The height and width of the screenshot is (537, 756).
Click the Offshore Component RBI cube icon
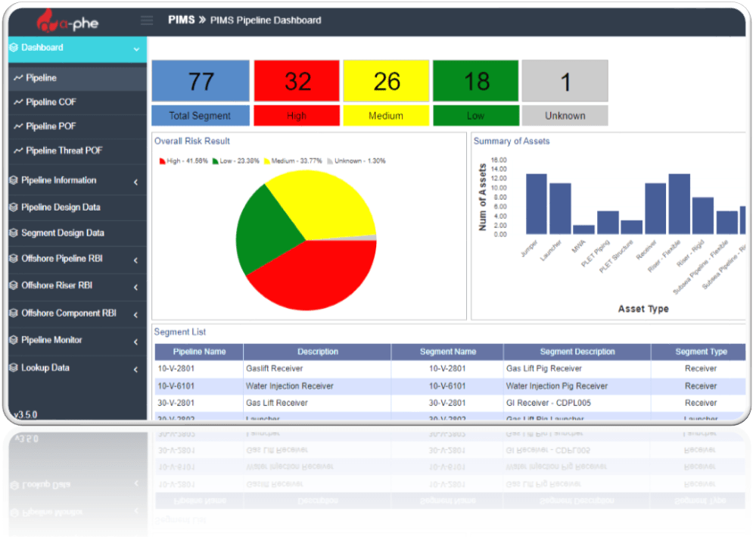click(x=14, y=313)
